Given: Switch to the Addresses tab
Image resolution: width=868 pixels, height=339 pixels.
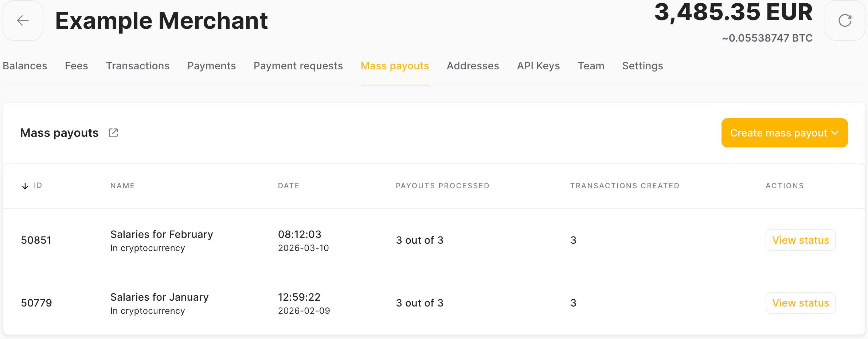Looking at the screenshot, I should pyautogui.click(x=473, y=66).
